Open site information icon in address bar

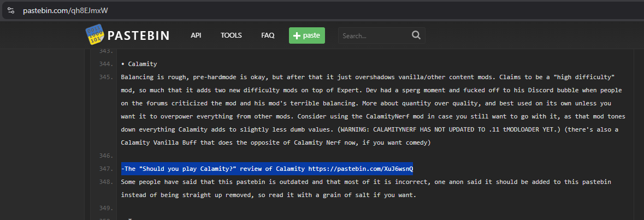(11, 10)
